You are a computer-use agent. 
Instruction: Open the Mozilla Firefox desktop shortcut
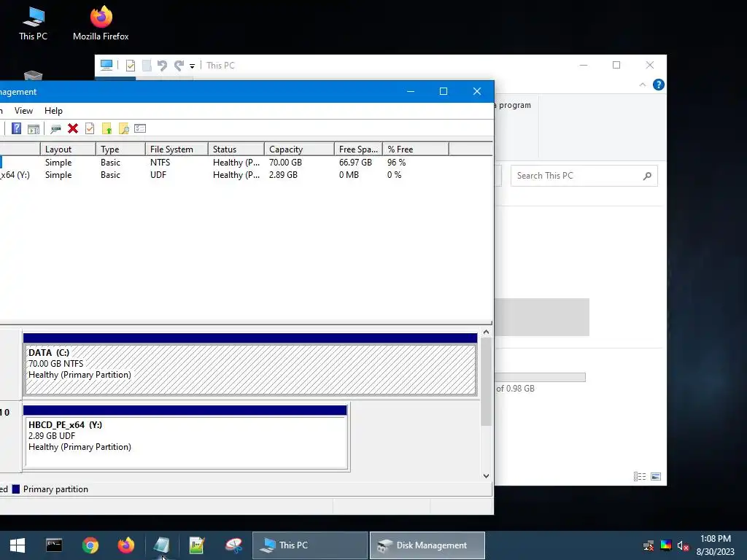pos(101,23)
